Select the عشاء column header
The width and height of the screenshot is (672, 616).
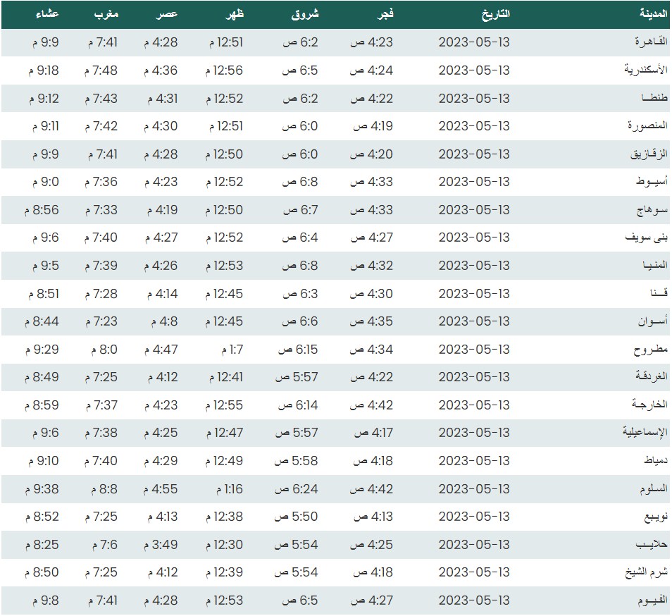(x=46, y=14)
